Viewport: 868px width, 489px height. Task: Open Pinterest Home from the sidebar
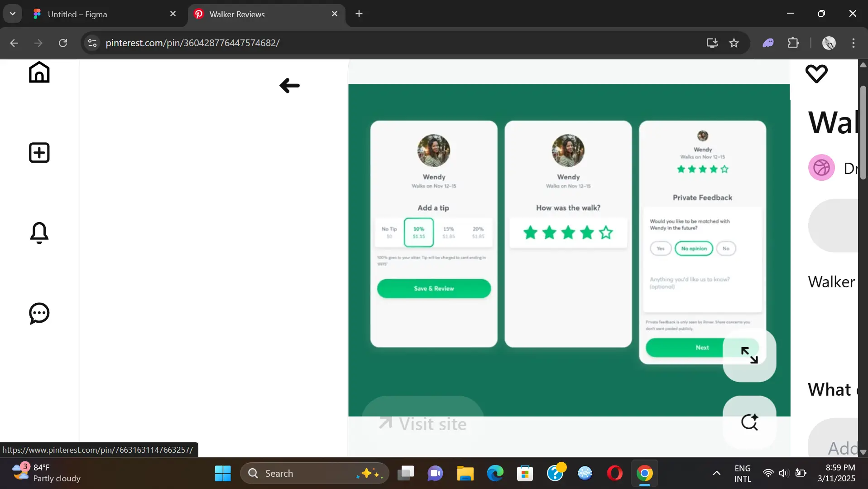point(39,73)
